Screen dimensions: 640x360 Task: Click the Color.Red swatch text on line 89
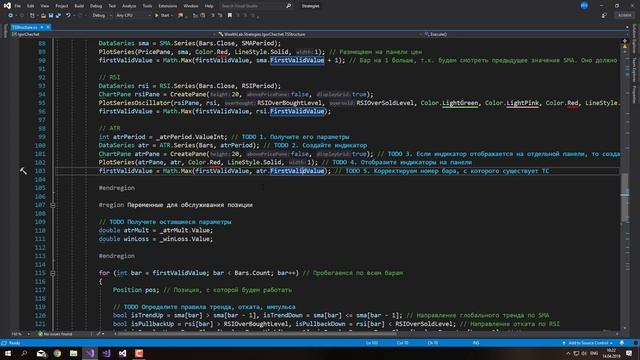coord(211,52)
